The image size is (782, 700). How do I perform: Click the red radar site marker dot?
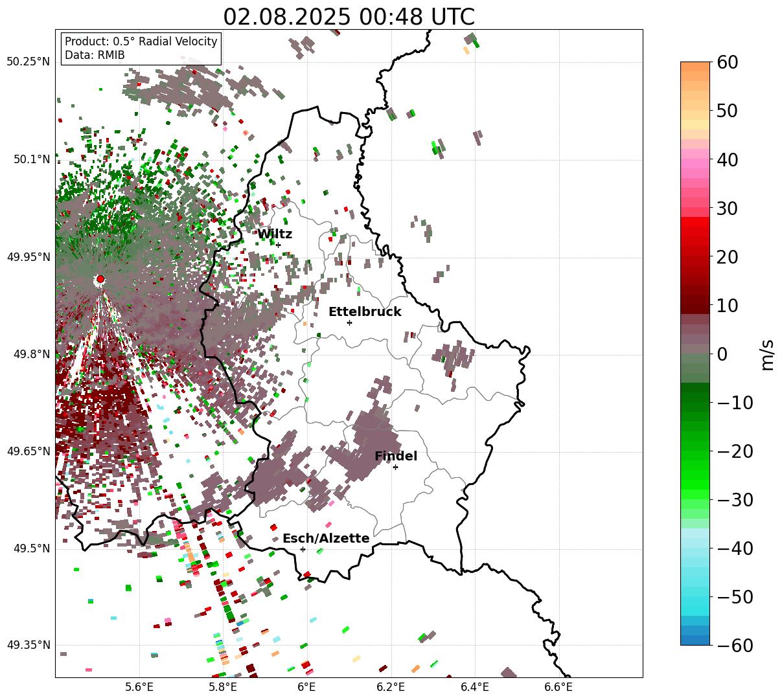pyautogui.click(x=100, y=279)
